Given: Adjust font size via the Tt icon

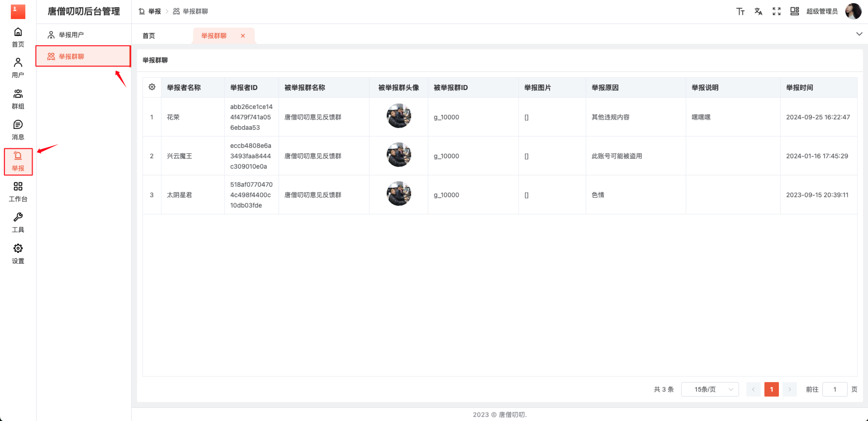Looking at the screenshot, I should coord(740,11).
